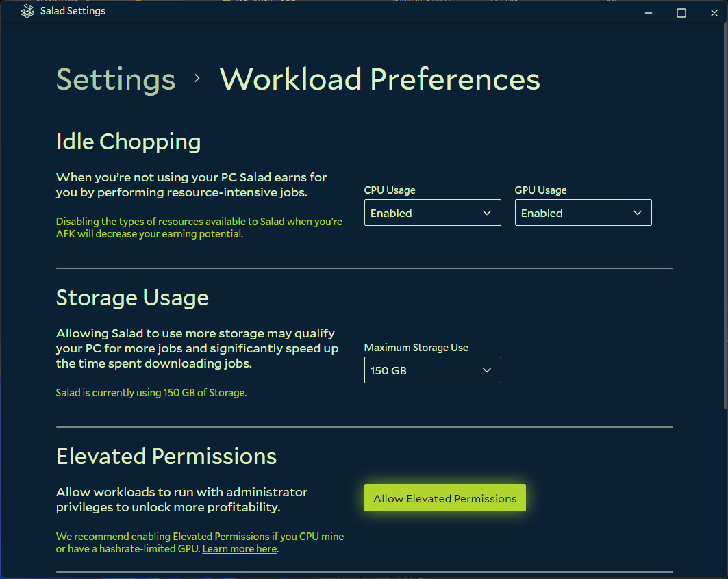Click the Salad Settings window title text
728x579 pixels.
[x=73, y=11]
